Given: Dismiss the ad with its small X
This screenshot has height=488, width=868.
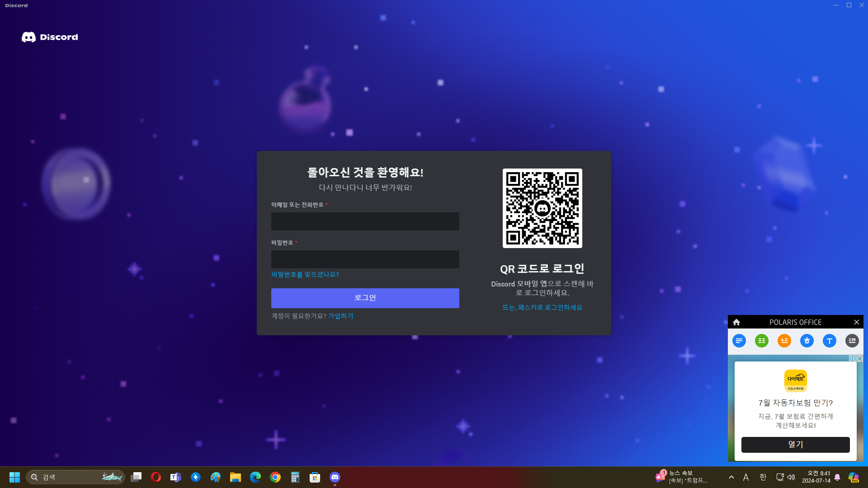Looking at the screenshot, I should click(859, 358).
